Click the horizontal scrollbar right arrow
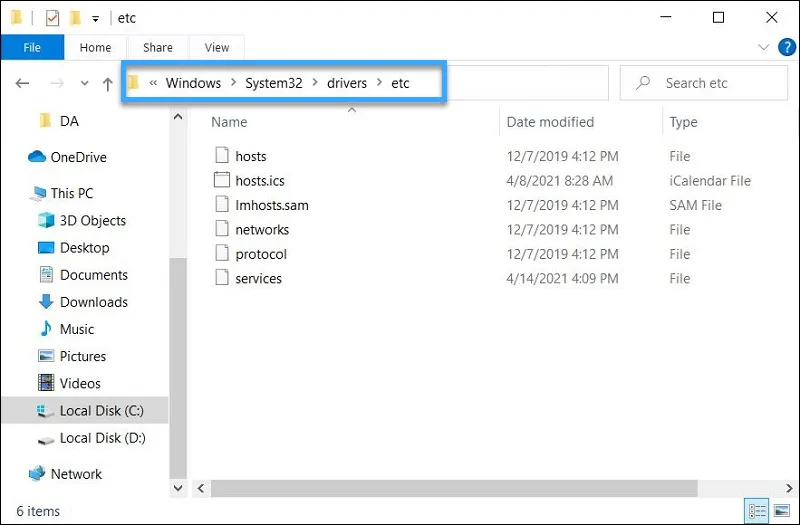The image size is (800, 525). click(x=789, y=488)
